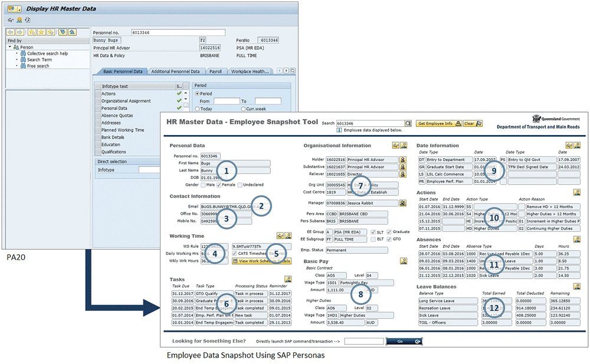Click the search magnifier icon beside the Snapshot Search field
The height and width of the screenshot is (364, 590).
(x=408, y=123)
